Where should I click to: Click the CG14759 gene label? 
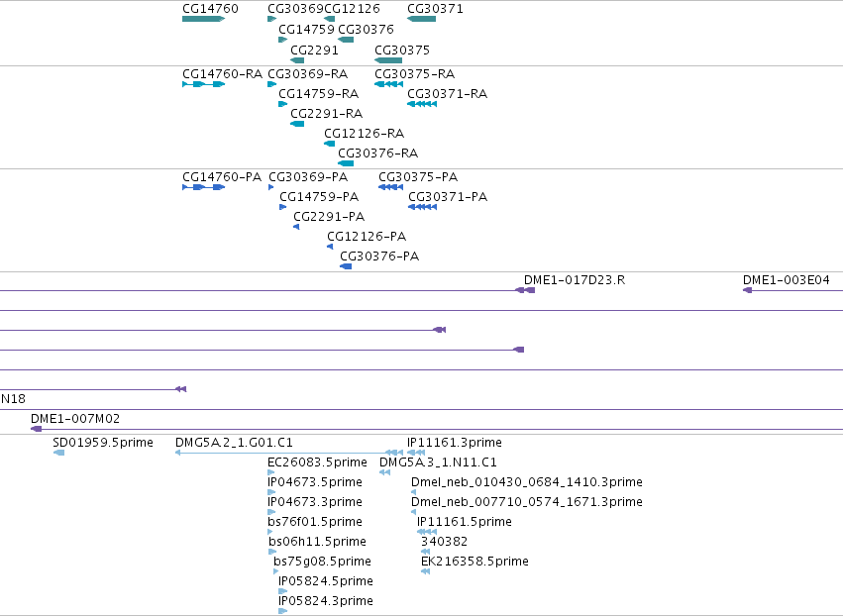(306, 29)
